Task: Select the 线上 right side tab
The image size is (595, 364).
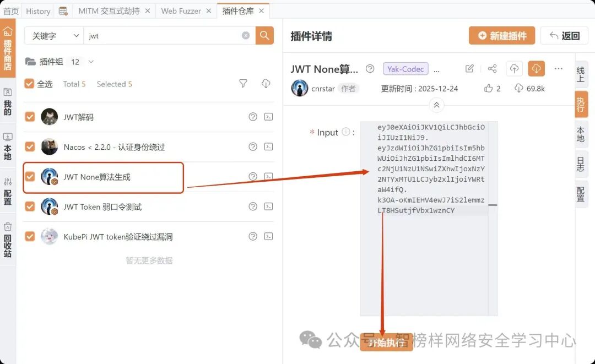Action: click(x=581, y=74)
